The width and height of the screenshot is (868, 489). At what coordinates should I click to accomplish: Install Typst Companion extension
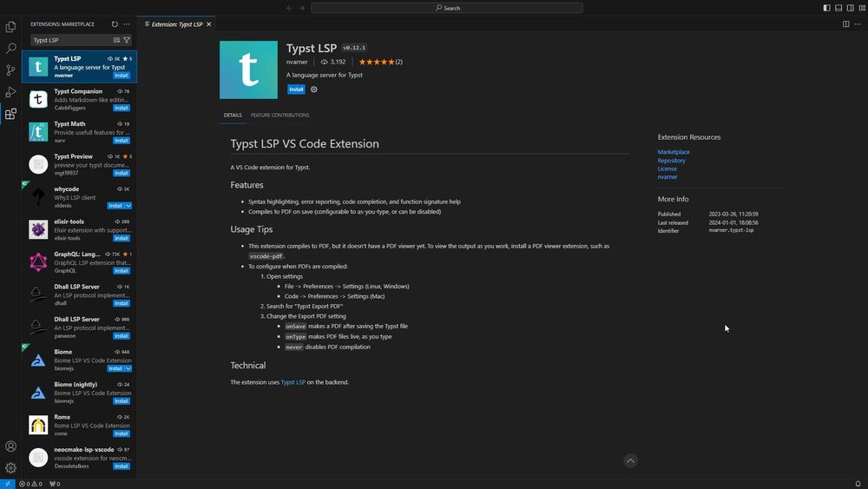(x=122, y=108)
